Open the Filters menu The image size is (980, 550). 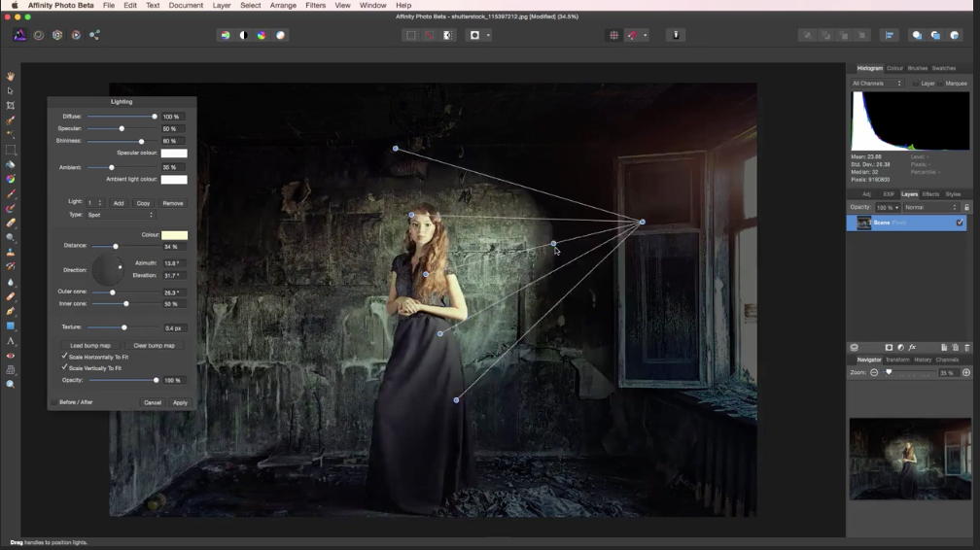(316, 5)
